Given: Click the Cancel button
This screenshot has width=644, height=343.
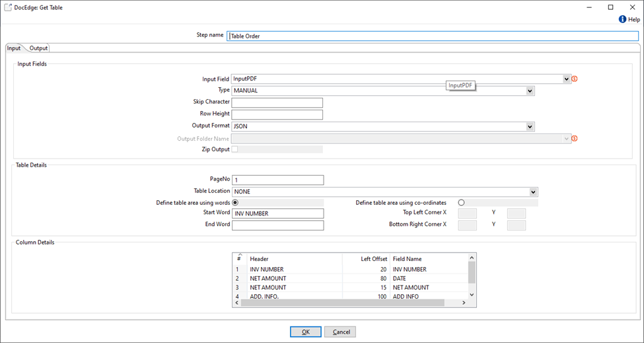Looking at the screenshot, I should coord(340,332).
